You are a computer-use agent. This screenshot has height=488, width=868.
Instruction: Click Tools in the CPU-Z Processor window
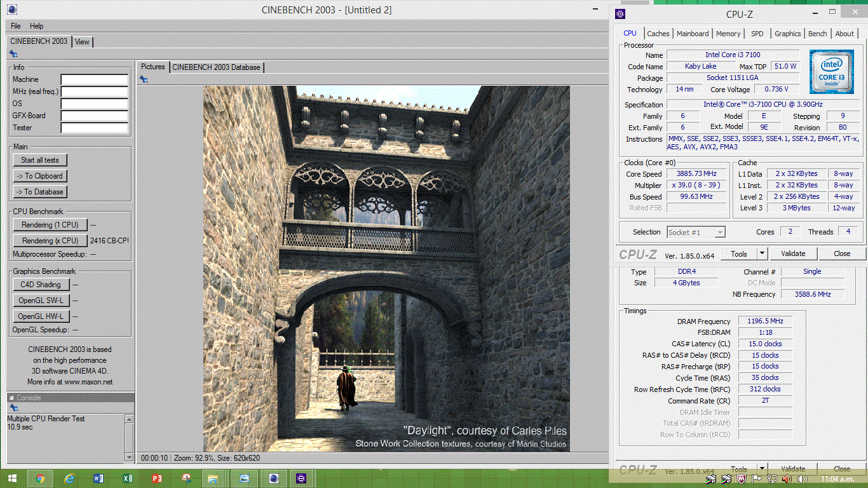(739, 254)
